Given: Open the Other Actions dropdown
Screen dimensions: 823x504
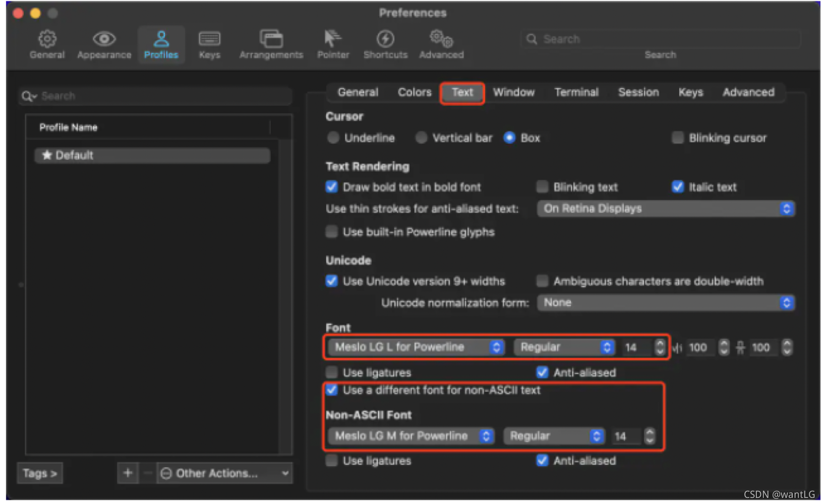Looking at the screenshot, I should coord(224,473).
